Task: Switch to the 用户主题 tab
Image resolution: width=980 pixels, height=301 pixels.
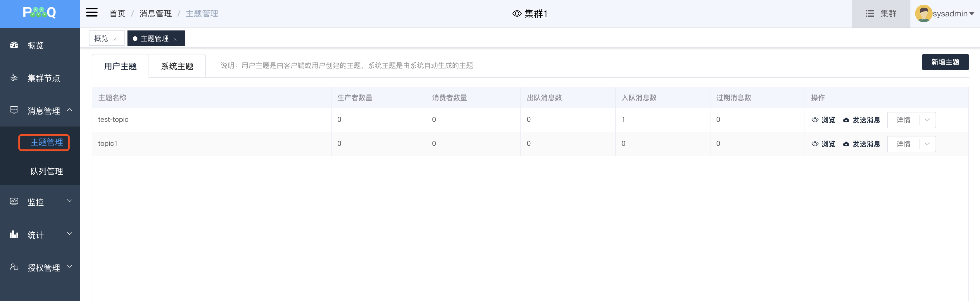Action: 120,66
